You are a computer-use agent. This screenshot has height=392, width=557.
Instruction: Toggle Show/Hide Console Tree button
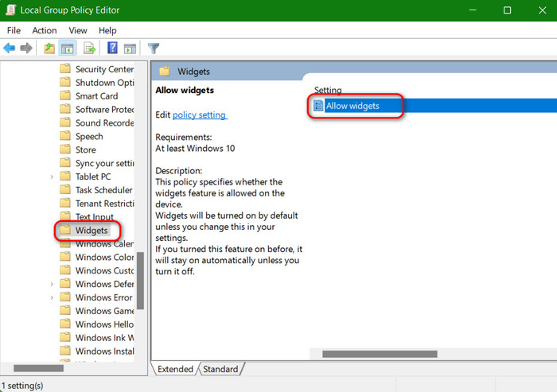(67, 48)
